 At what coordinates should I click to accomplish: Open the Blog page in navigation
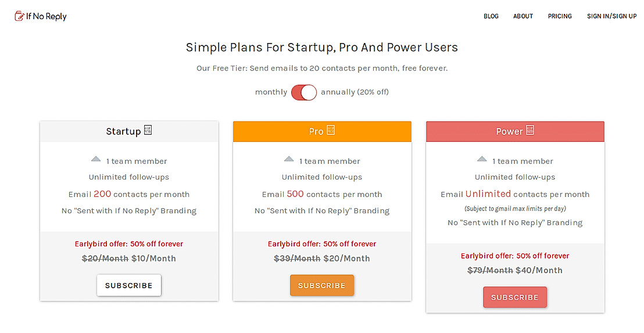(x=491, y=16)
